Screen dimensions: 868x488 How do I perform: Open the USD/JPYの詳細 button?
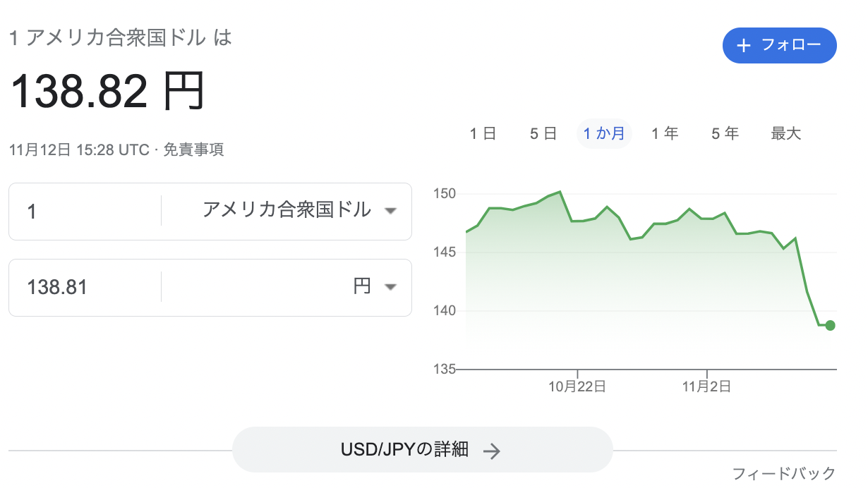point(422,450)
